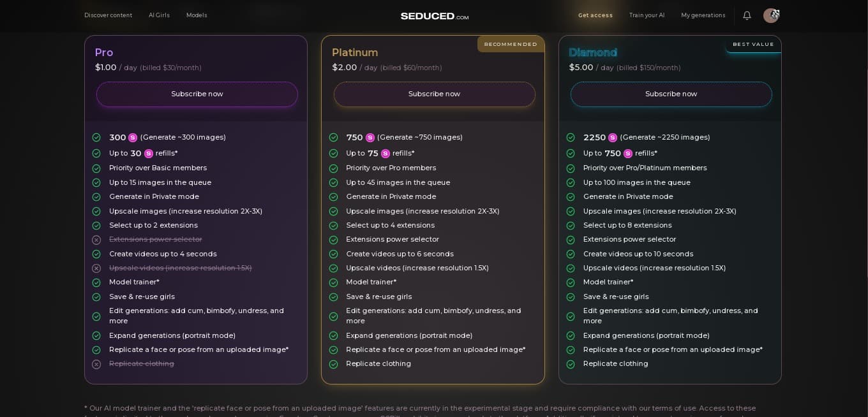This screenshot has width=868, height=417.
Task: Subscribe now to the Diamond plan
Action: point(671,94)
